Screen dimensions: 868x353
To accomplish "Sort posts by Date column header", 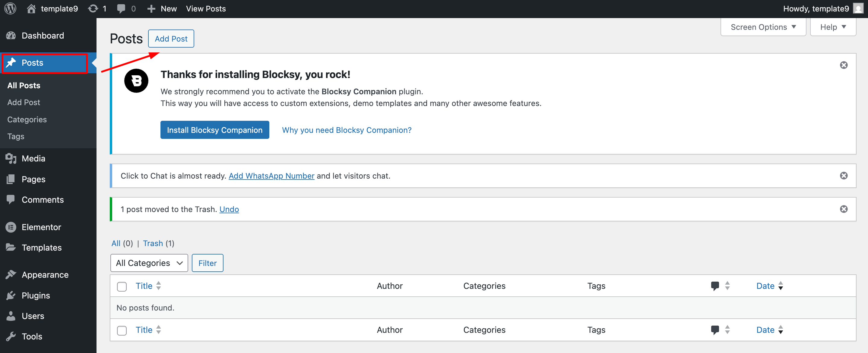I will tap(765, 286).
